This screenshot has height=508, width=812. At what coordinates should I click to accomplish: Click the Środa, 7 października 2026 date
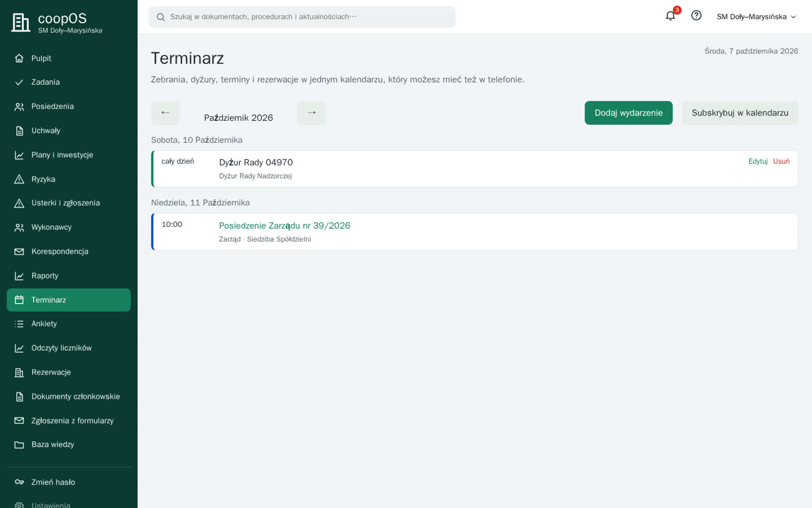pyautogui.click(x=751, y=51)
